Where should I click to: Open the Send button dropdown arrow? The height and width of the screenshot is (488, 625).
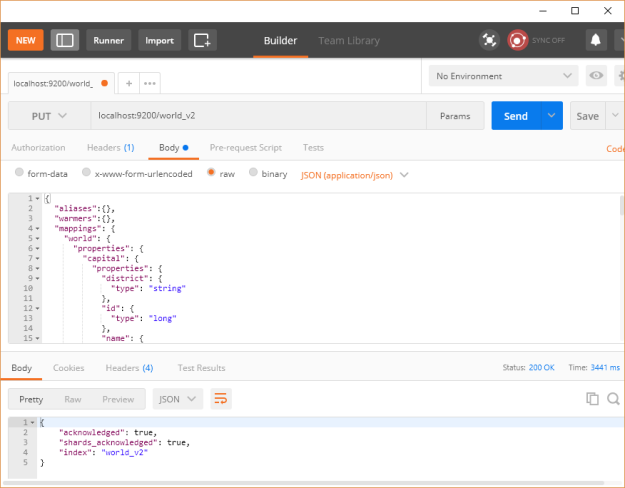(552, 116)
